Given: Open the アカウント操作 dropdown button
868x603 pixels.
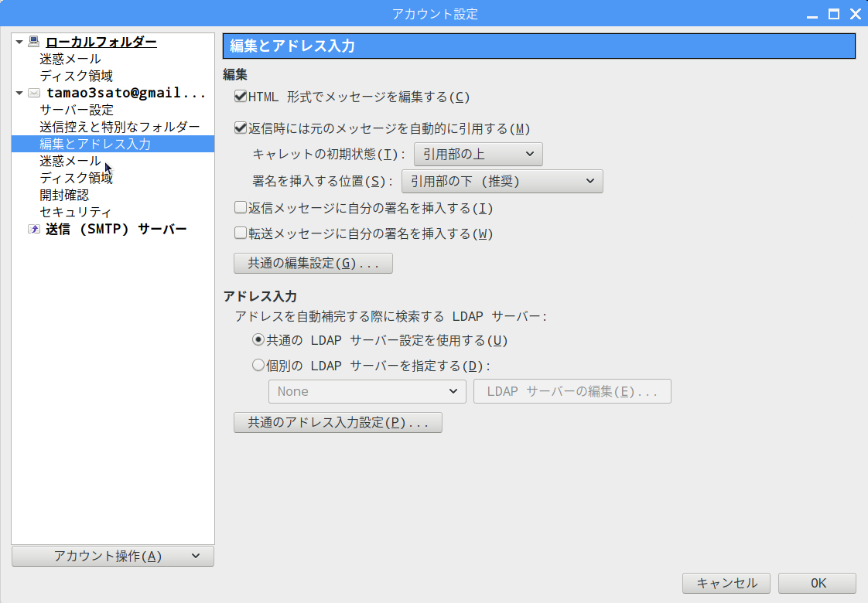Looking at the screenshot, I should (x=113, y=556).
